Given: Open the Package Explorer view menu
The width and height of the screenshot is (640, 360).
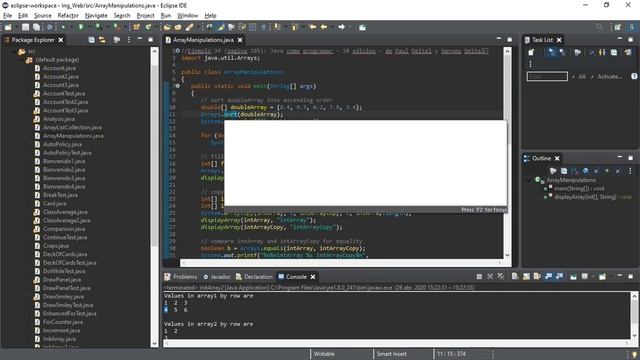Looking at the screenshot, I should point(129,40).
